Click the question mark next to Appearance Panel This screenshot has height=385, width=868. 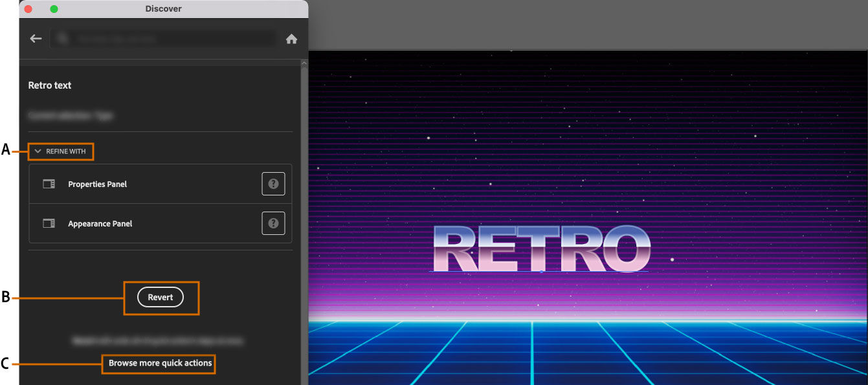pos(273,223)
